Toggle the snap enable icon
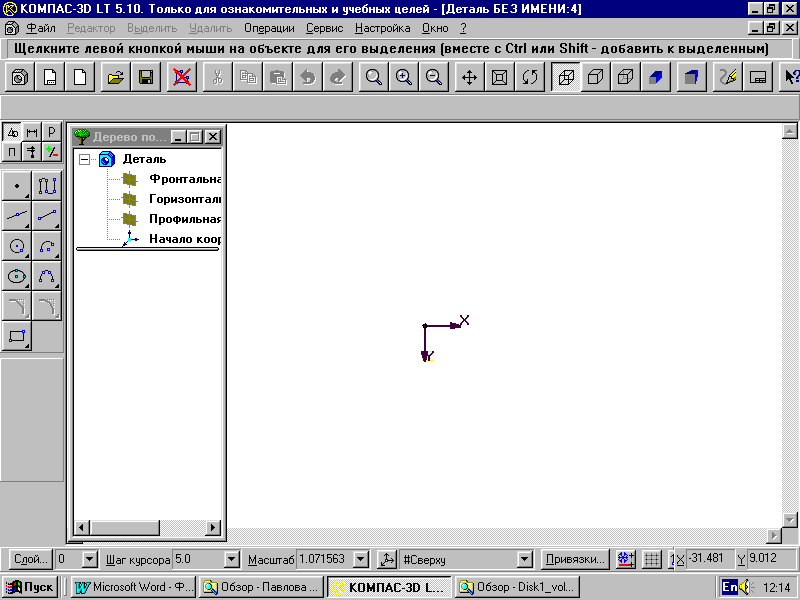The width and height of the screenshot is (800, 600). 626,560
